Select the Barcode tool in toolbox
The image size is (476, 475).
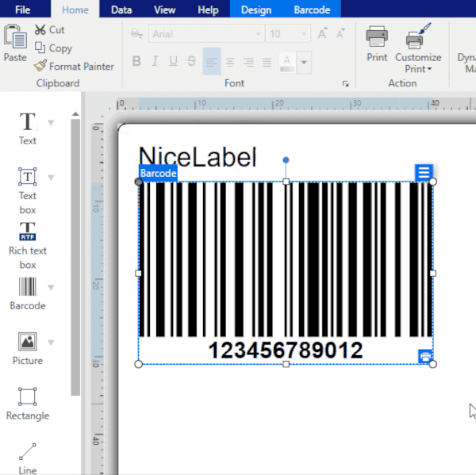coord(27,293)
